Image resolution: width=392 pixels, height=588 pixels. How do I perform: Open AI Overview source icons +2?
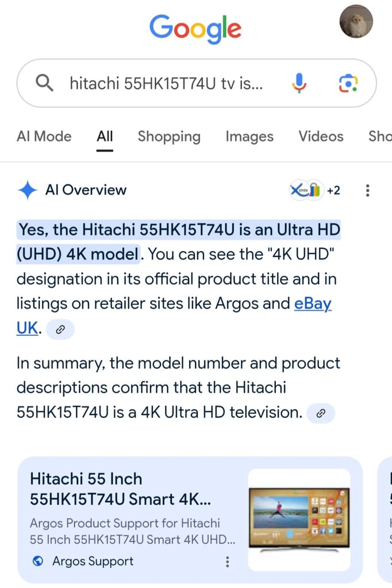tap(314, 191)
